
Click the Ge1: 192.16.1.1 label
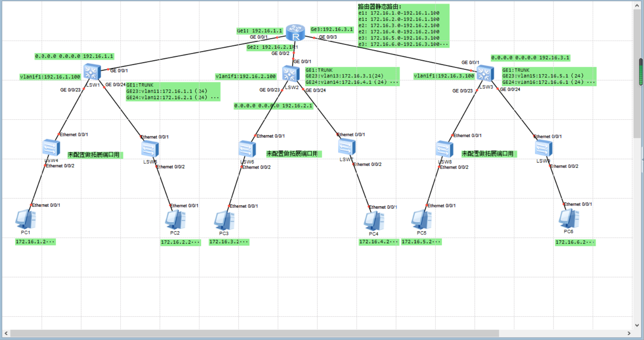259,31
